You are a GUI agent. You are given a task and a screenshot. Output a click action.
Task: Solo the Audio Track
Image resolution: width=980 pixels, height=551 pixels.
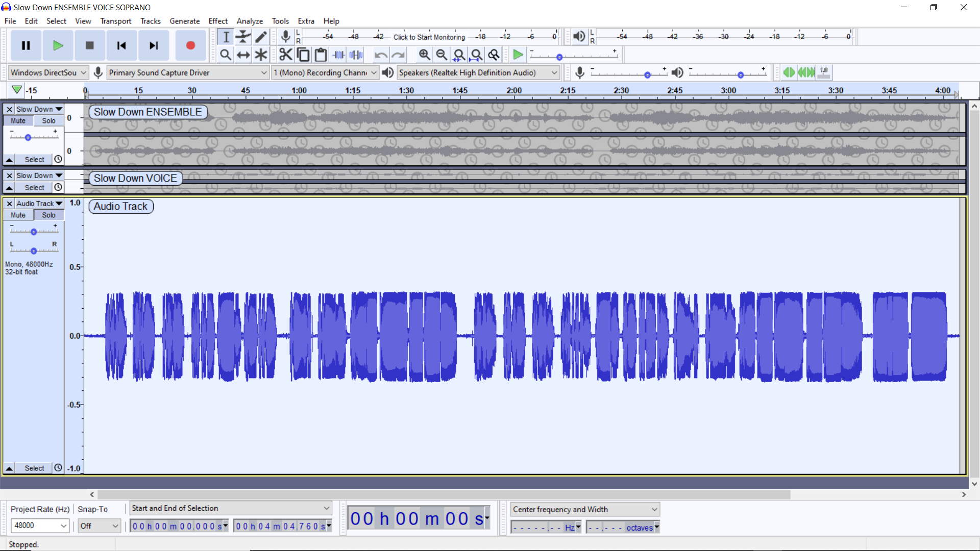coord(48,215)
